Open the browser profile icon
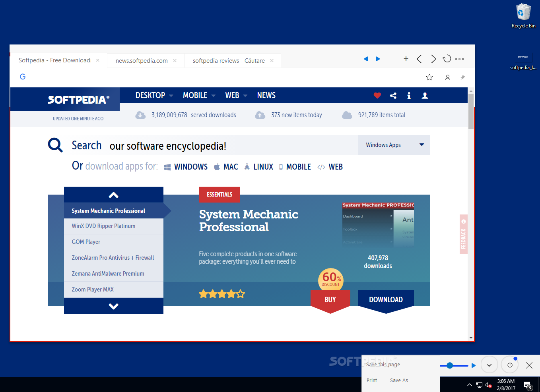540x392 pixels. tap(448, 77)
